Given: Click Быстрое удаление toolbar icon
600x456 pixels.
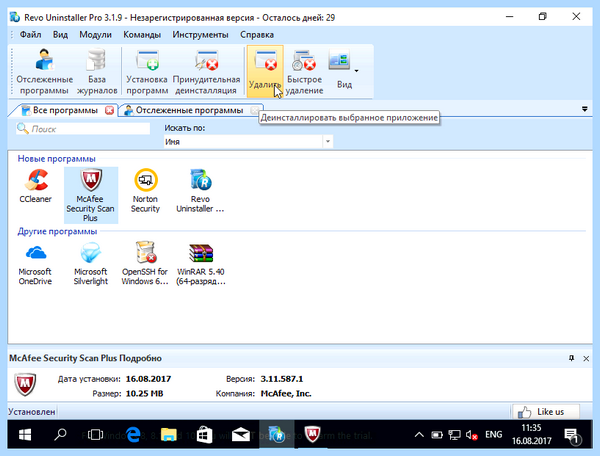Looking at the screenshot, I should (x=304, y=71).
